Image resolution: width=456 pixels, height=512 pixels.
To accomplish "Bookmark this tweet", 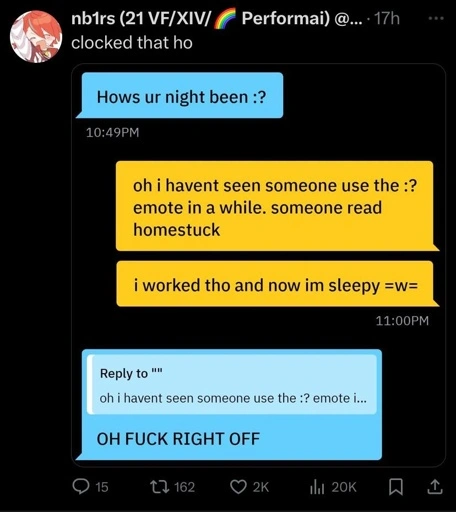I will pos(396,487).
